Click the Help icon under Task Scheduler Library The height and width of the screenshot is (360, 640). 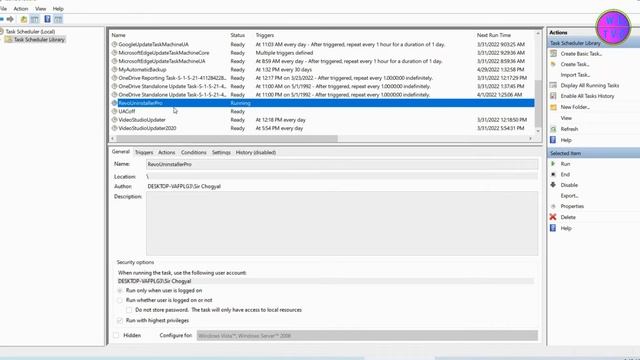tap(553, 140)
